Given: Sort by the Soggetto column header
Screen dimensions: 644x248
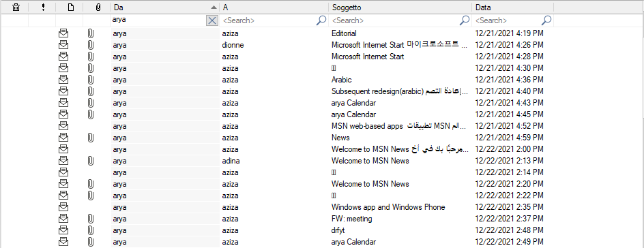Looking at the screenshot, I should pyautogui.click(x=400, y=7).
